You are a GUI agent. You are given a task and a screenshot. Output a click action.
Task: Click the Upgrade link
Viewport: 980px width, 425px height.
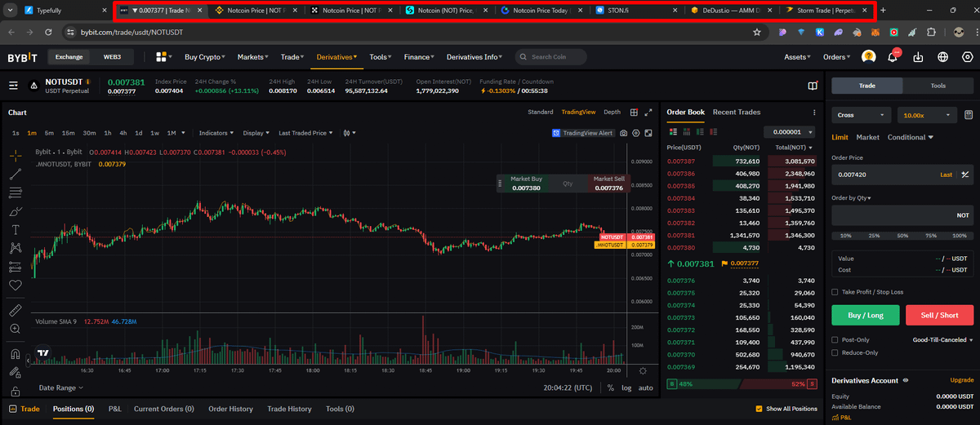pos(961,381)
